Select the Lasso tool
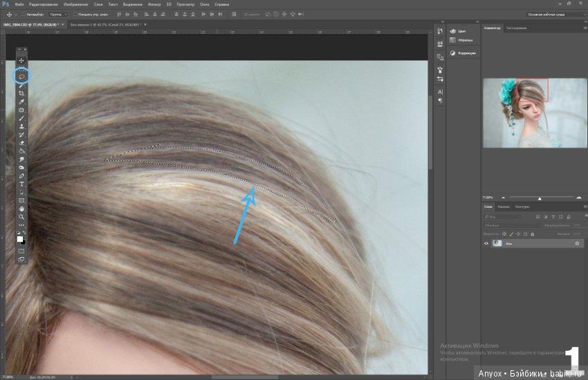Screen dimensions: 588x380 [21, 77]
